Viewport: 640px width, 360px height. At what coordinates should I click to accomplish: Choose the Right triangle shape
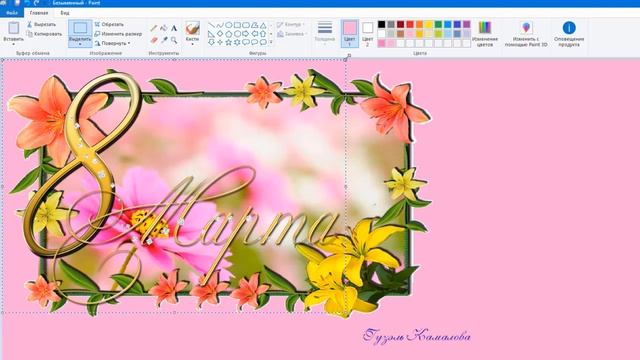(211, 33)
